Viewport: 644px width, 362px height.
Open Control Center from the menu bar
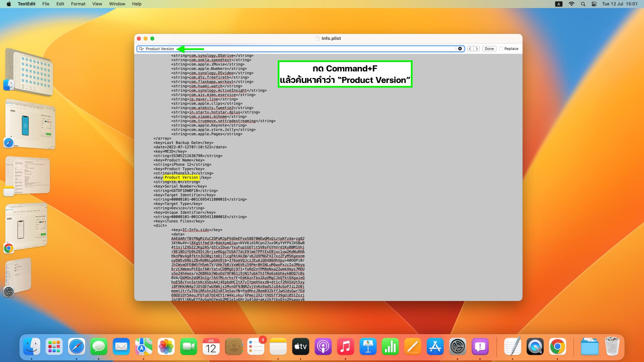(x=594, y=4)
